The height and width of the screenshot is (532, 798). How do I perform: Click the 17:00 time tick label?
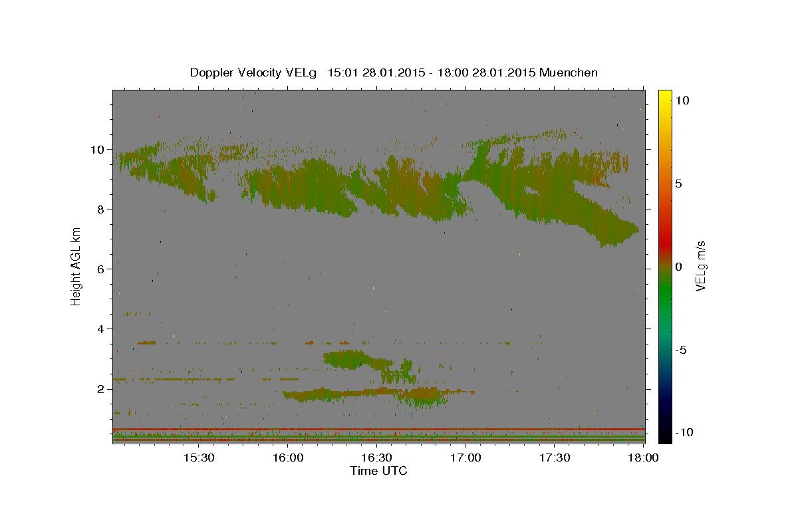pyautogui.click(x=466, y=458)
